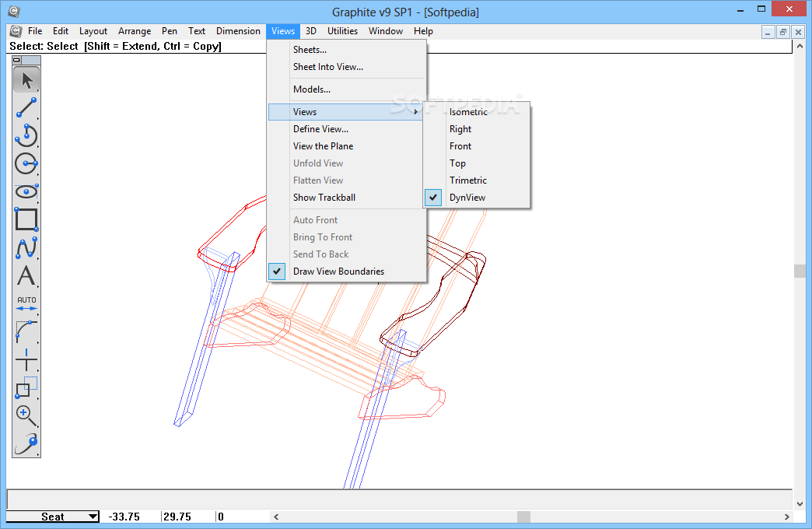Select the Line tool
The height and width of the screenshot is (529, 812).
(26, 108)
